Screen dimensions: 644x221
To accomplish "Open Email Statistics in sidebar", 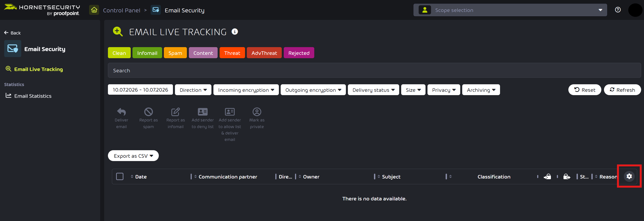I will [x=33, y=96].
